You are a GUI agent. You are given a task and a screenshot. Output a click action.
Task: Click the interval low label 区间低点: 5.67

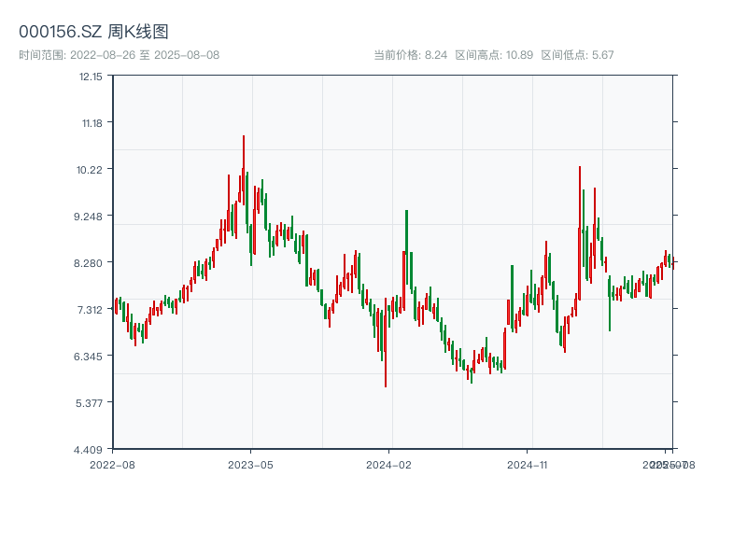coord(577,55)
